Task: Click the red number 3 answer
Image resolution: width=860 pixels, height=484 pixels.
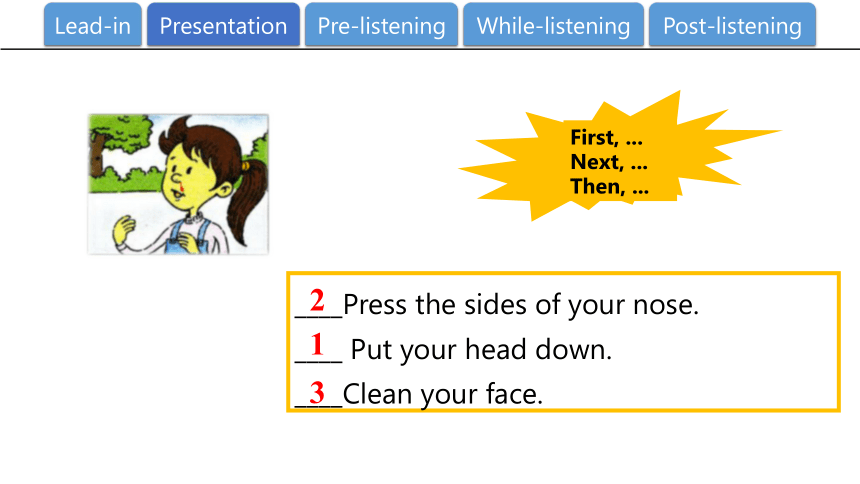Action: [317, 392]
